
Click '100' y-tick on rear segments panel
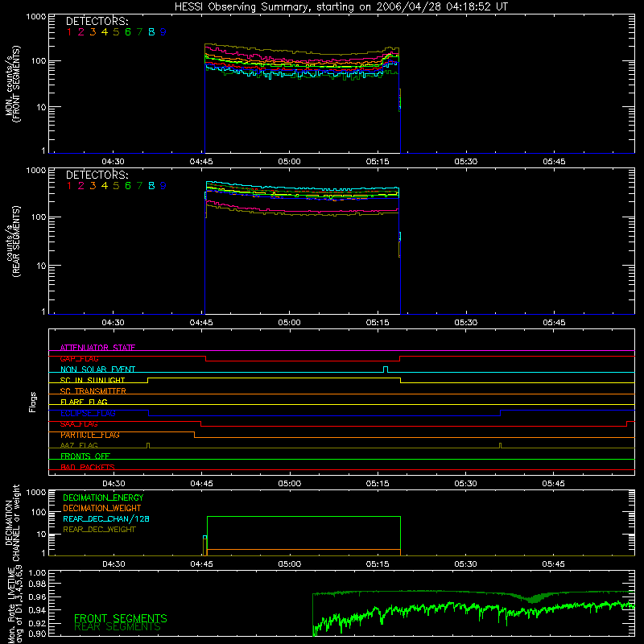(39, 217)
